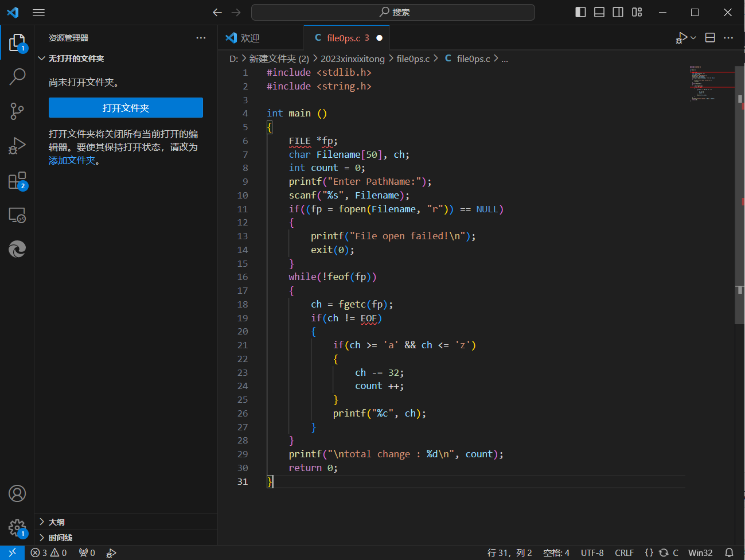Open the Search view in activity bar
The image size is (745, 560).
(17, 76)
